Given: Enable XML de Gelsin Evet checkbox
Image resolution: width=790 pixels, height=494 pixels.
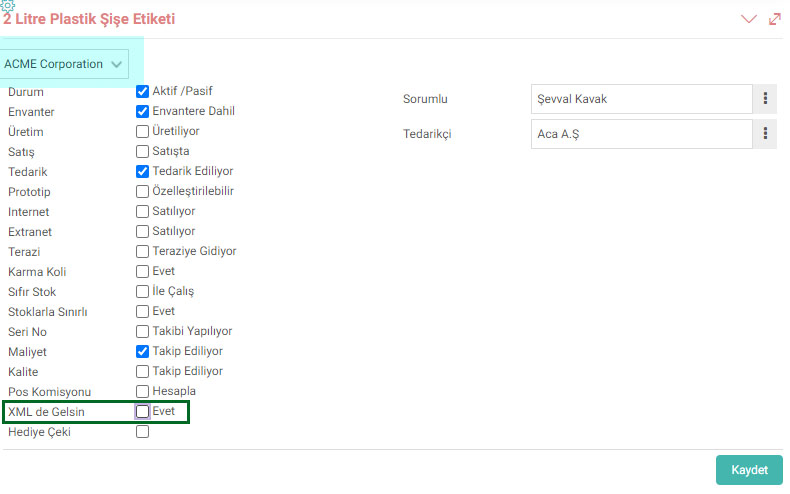Looking at the screenshot, I should click(x=143, y=411).
